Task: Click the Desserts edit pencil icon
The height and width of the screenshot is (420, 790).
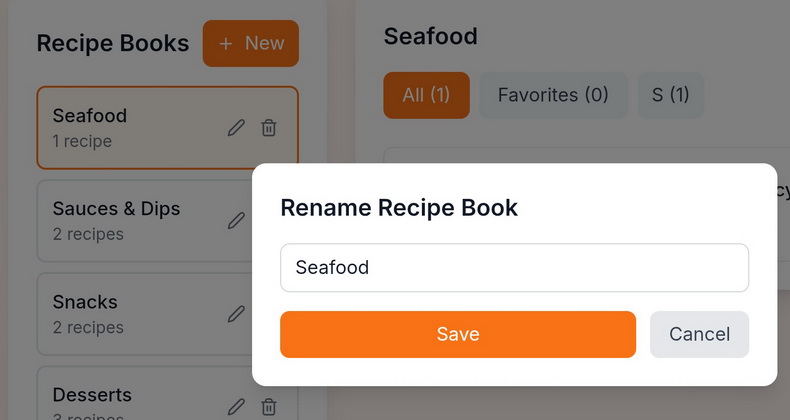Action: (x=236, y=406)
